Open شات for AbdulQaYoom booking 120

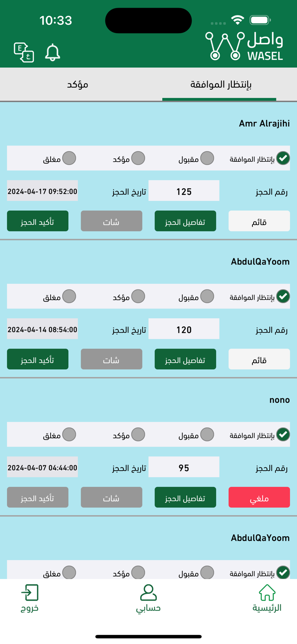click(x=111, y=359)
